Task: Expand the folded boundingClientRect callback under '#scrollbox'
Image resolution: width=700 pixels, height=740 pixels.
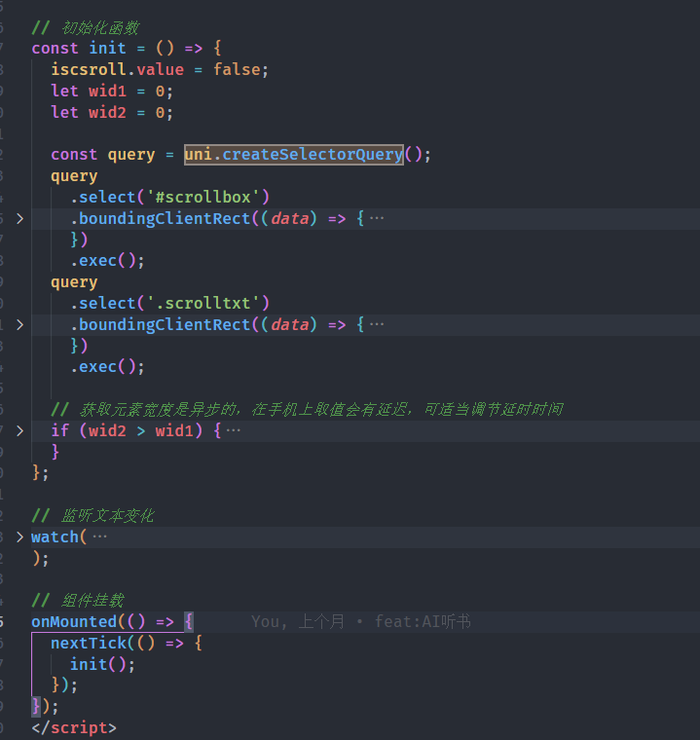Action: [x=19, y=219]
